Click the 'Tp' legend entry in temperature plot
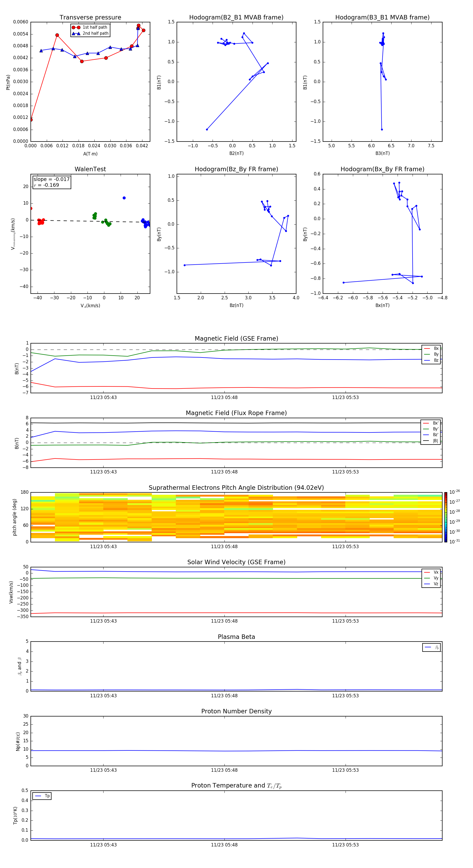 pos(42,796)
